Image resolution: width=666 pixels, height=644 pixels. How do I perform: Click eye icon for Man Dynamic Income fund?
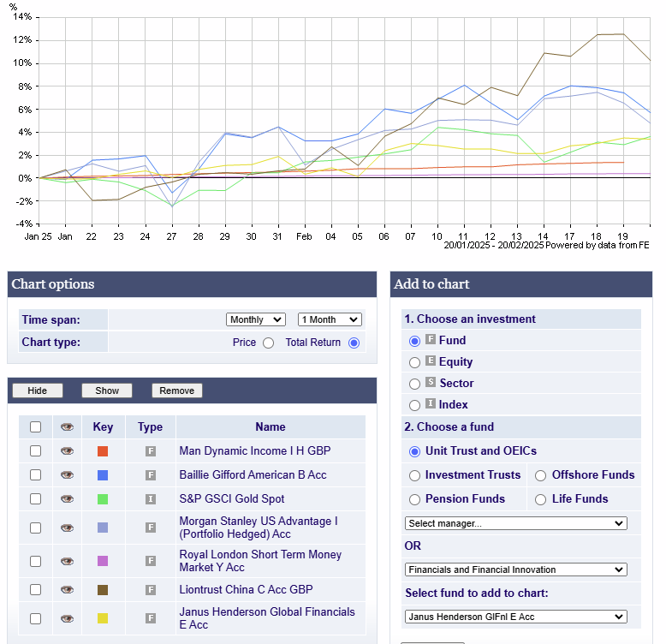point(67,451)
